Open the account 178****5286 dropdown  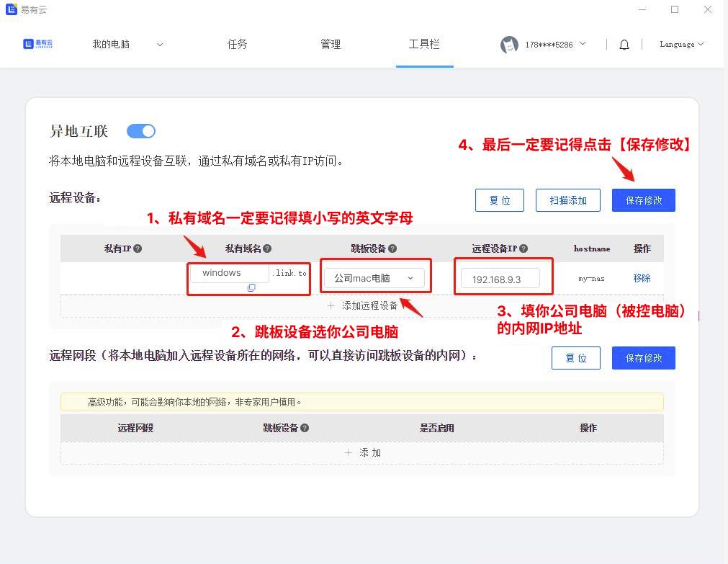pos(555,45)
